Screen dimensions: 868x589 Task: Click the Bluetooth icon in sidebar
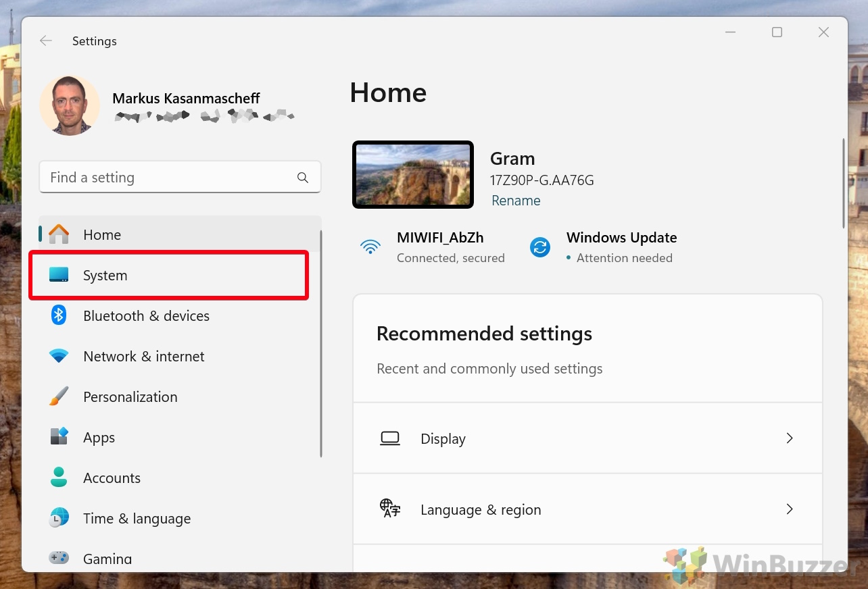59,315
